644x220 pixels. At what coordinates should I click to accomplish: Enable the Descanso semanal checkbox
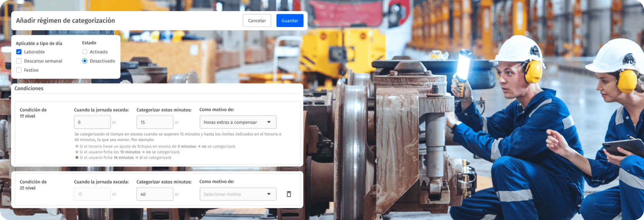(x=19, y=61)
